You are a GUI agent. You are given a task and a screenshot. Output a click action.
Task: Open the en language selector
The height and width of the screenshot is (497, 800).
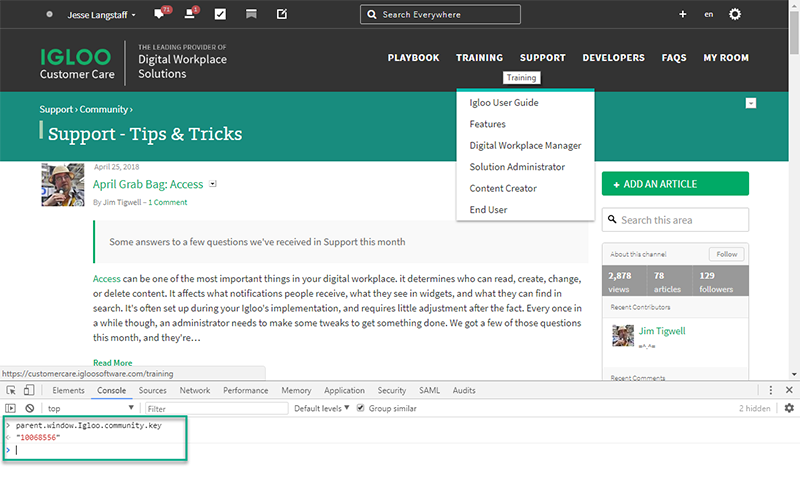click(709, 14)
